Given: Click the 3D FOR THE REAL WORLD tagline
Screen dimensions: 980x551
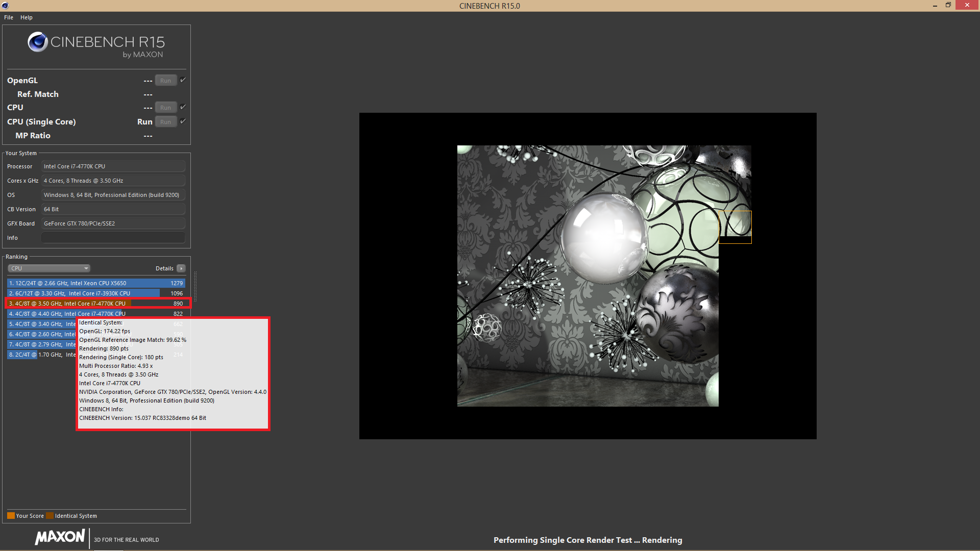Looking at the screenshot, I should click(127, 540).
